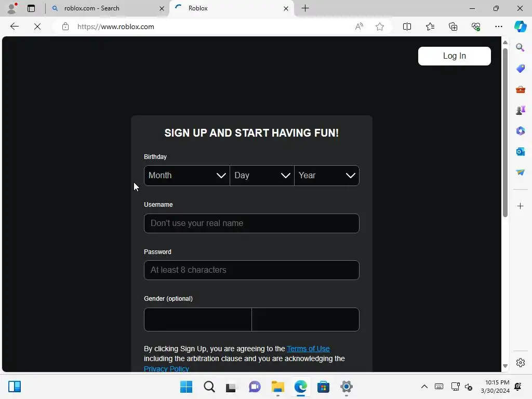Select the Roblox tab
This screenshot has width=532, height=399.
[231, 8]
